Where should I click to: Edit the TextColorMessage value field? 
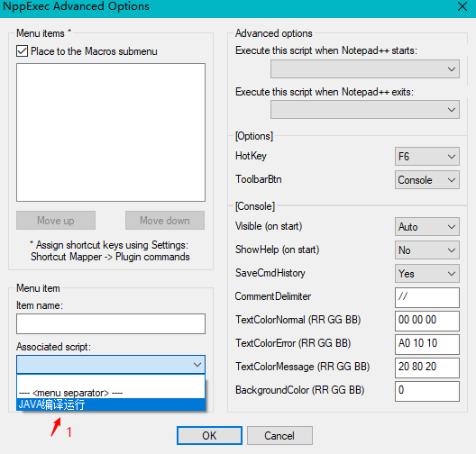pyautogui.click(x=426, y=368)
